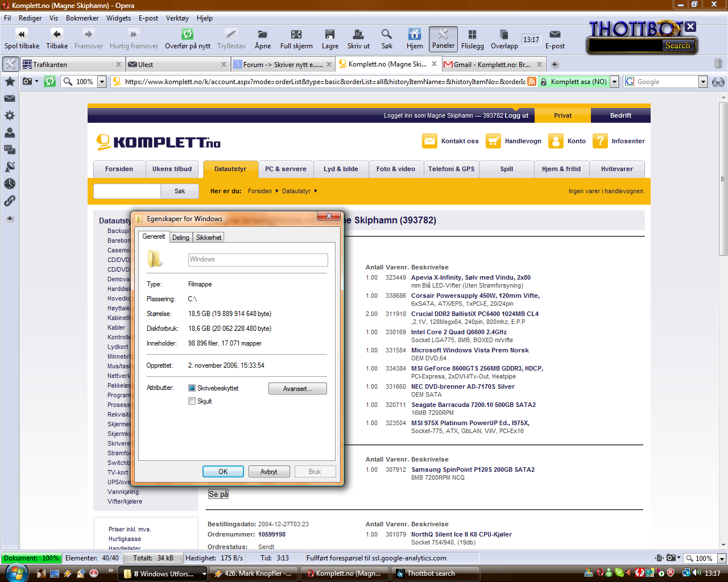Click the RSS feed icon in address bar

point(532,82)
